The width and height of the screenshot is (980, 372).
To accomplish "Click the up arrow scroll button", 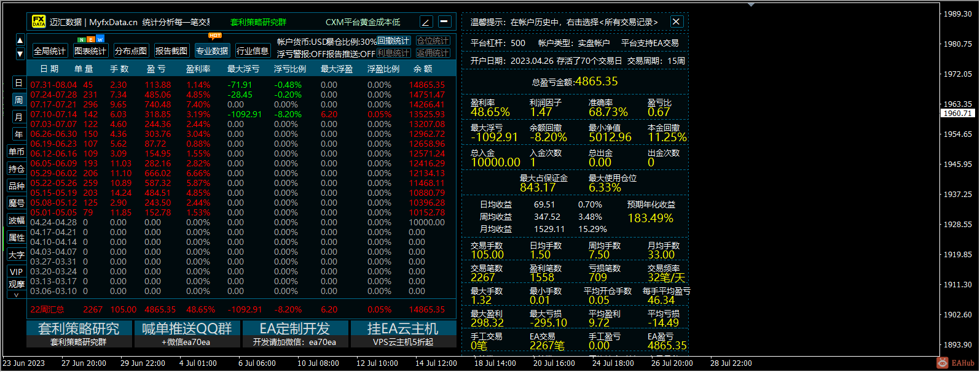I will point(20,41).
